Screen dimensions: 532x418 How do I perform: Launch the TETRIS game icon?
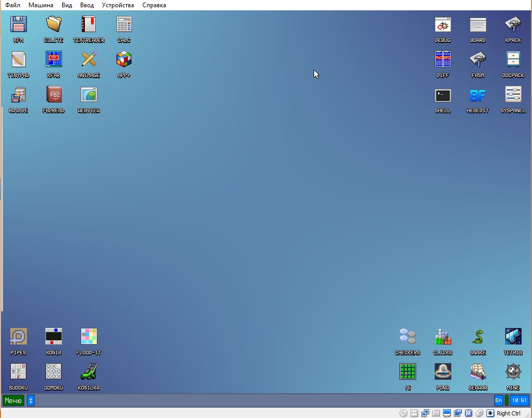pyautogui.click(x=513, y=337)
